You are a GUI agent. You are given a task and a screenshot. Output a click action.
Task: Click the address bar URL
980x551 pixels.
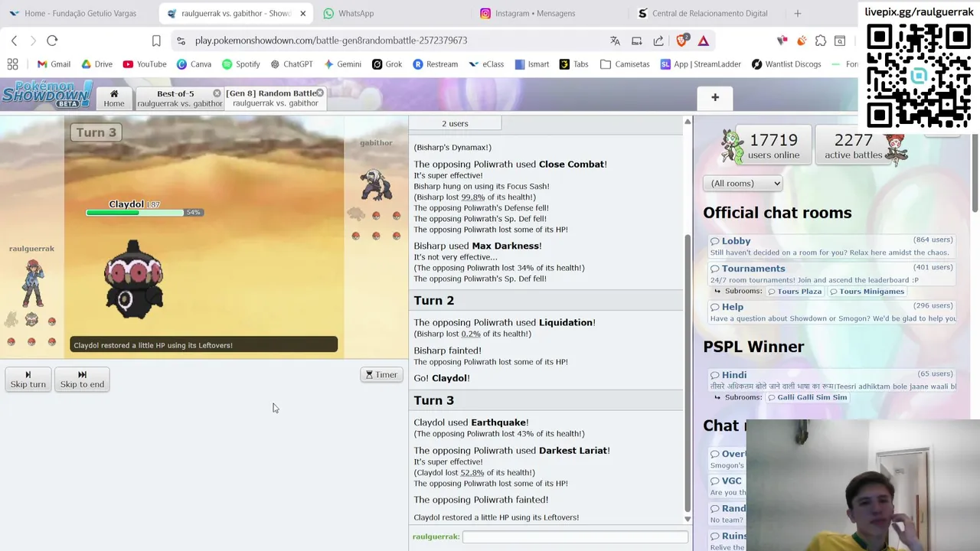331,41
